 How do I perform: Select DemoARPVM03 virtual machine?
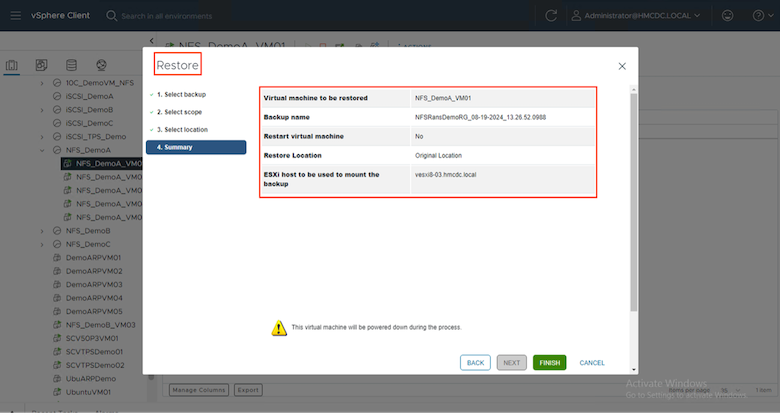point(94,285)
